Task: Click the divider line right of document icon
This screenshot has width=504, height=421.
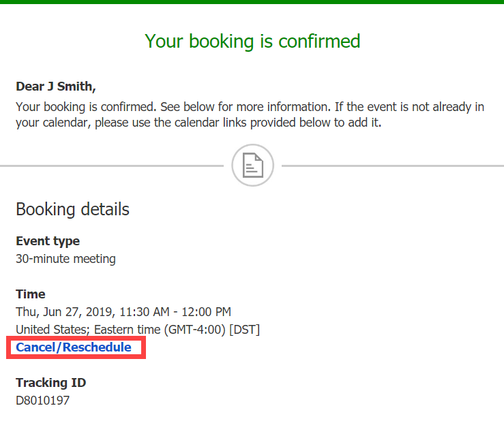Action: 392,166
